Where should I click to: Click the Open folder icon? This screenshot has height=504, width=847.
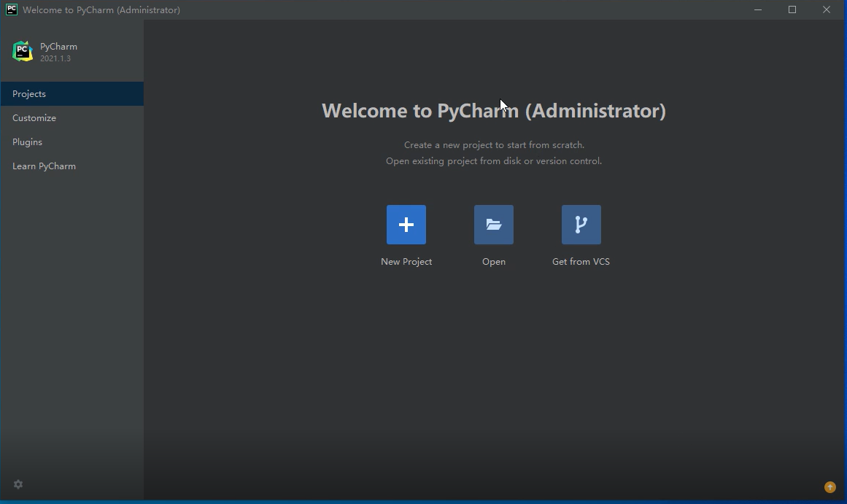point(494,225)
